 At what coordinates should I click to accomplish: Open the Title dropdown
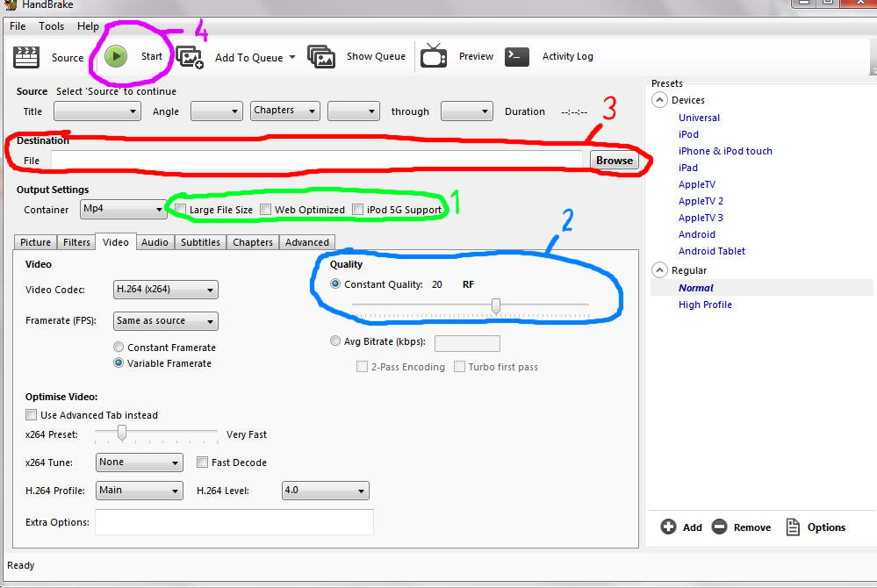(x=97, y=111)
